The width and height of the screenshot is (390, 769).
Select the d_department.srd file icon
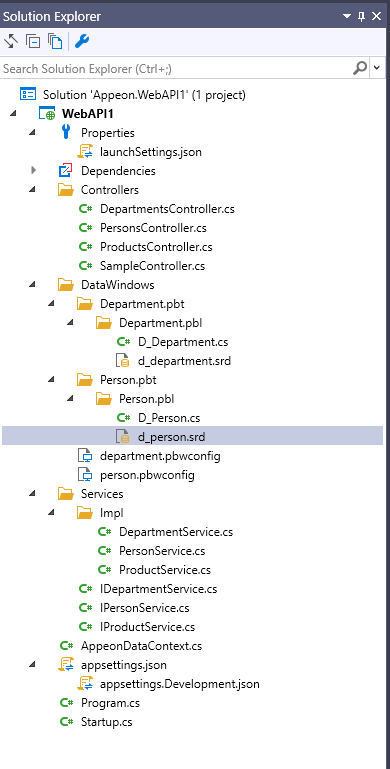pyautogui.click(x=123, y=361)
